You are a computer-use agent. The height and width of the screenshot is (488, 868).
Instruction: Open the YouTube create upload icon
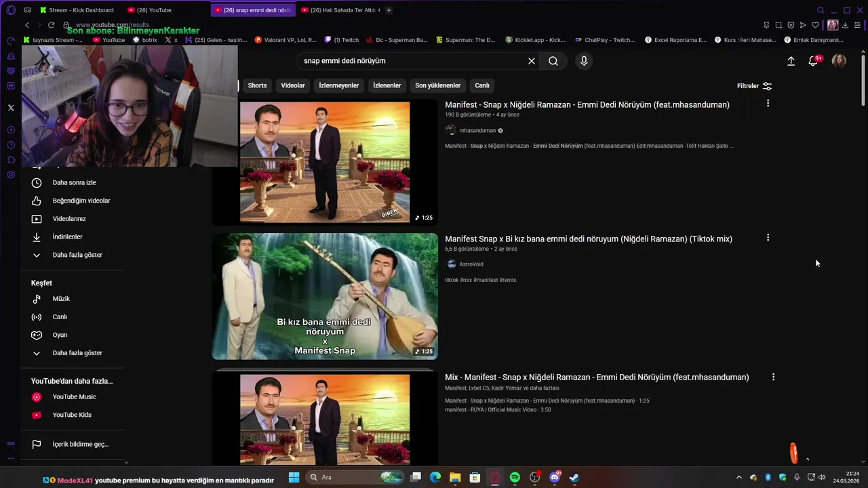point(791,61)
